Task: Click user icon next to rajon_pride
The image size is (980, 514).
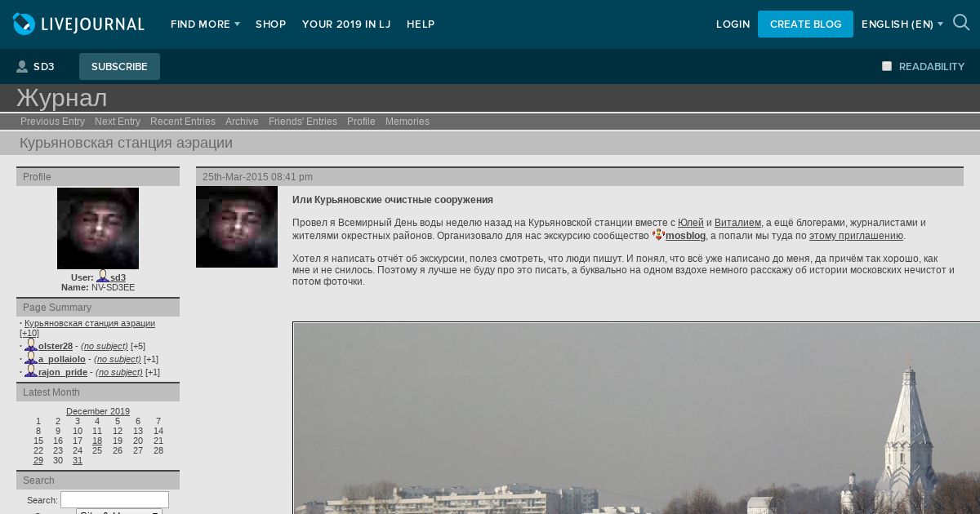Action: click(31, 371)
